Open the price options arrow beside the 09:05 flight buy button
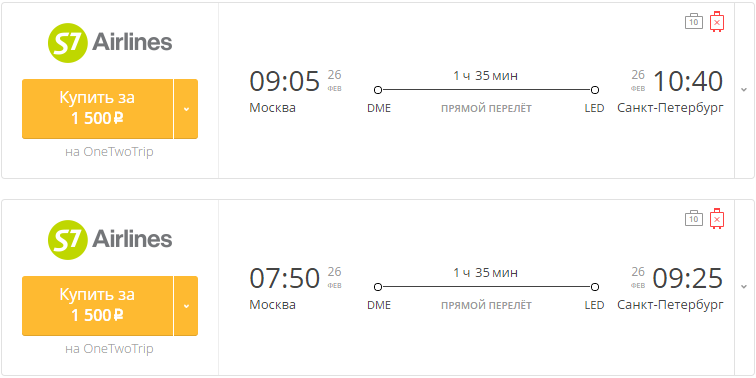The image size is (756, 378). click(186, 109)
